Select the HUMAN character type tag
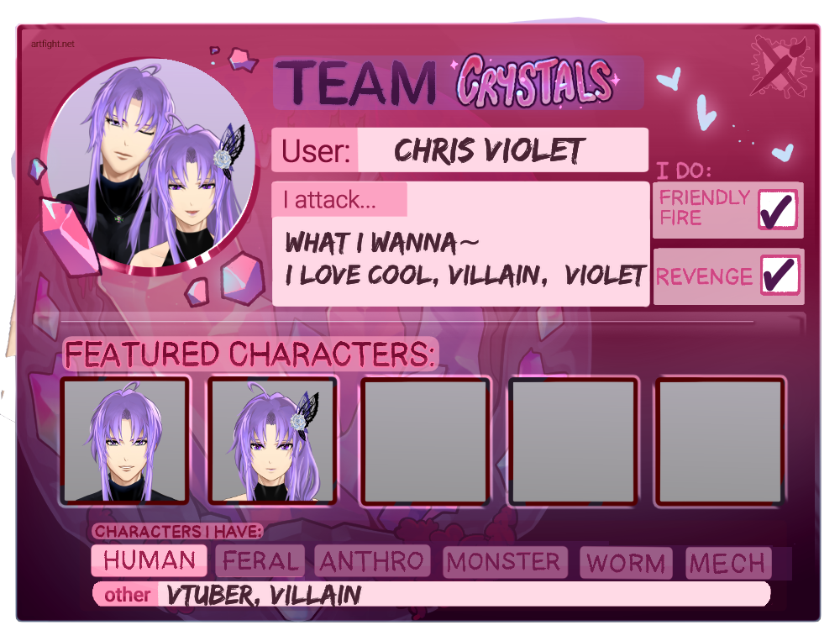The height and width of the screenshot is (641, 840). 149,560
